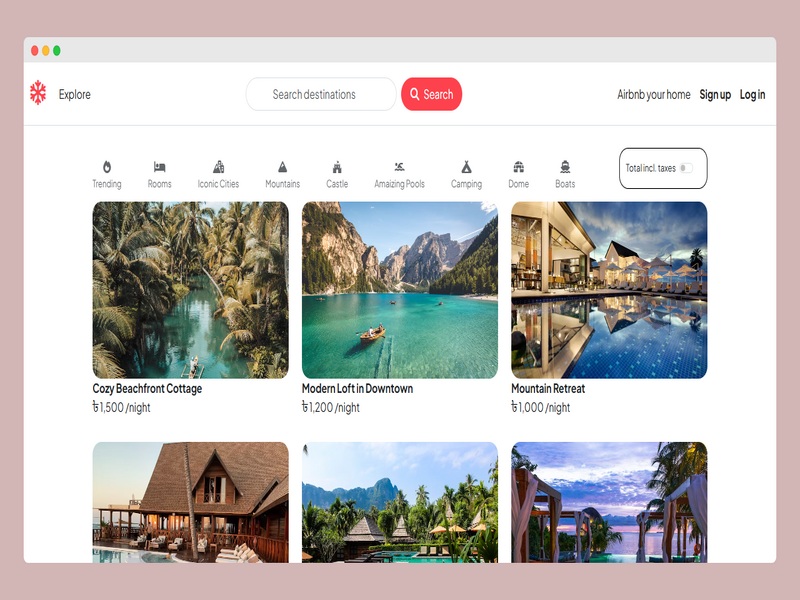The width and height of the screenshot is (800, 600).
Task: Select the Iconic Cities category icon
Action: click(218, 167)
